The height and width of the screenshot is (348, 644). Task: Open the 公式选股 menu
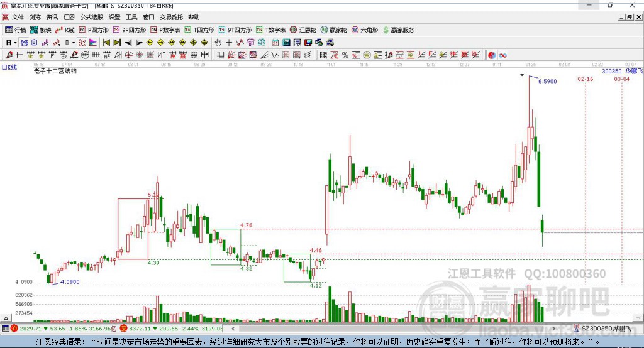click(x=92, y=17)
